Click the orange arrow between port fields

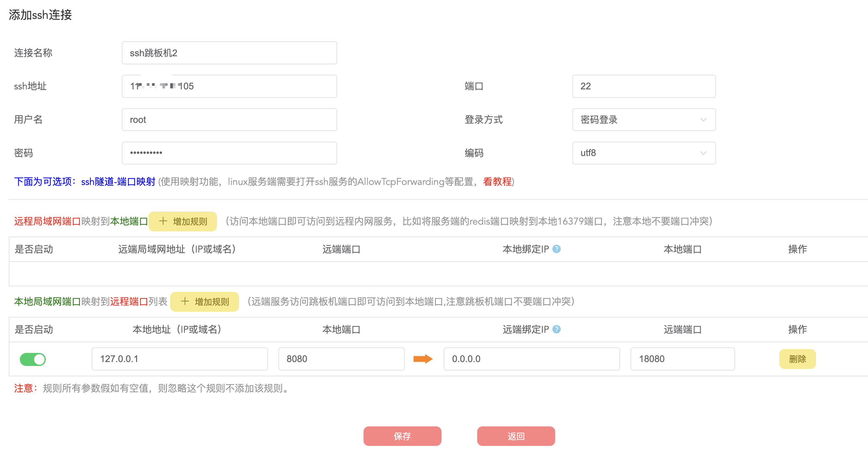pos(423,359)
